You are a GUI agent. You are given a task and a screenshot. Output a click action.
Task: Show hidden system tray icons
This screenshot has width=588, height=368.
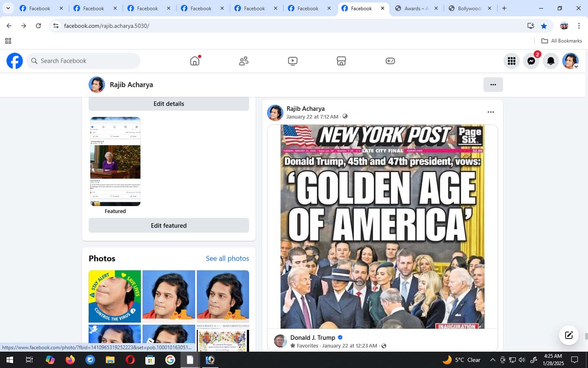coord(493,360)
